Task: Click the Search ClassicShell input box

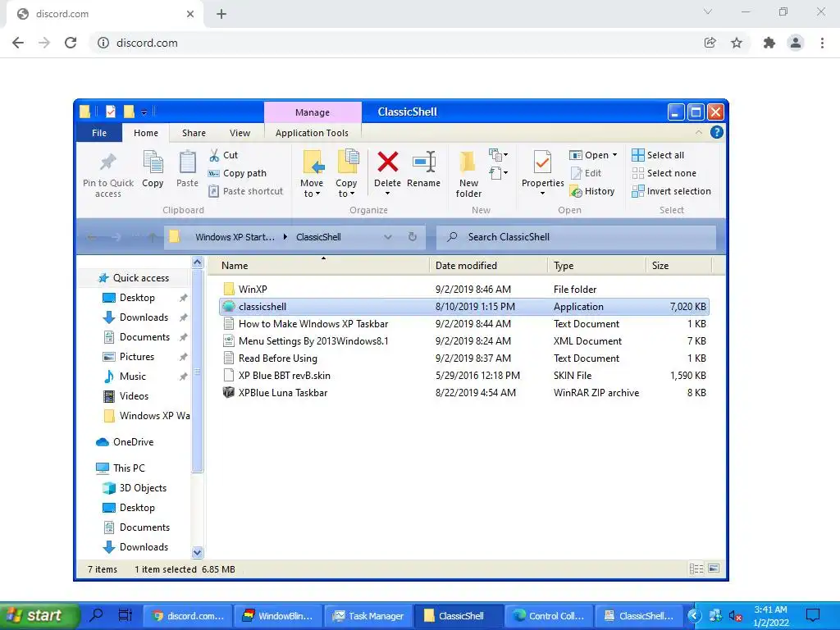Action: point(576,237)
